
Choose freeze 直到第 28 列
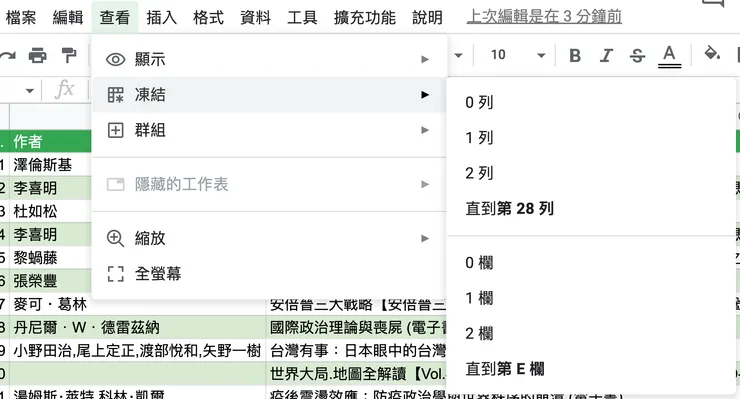tap(592, 208)
